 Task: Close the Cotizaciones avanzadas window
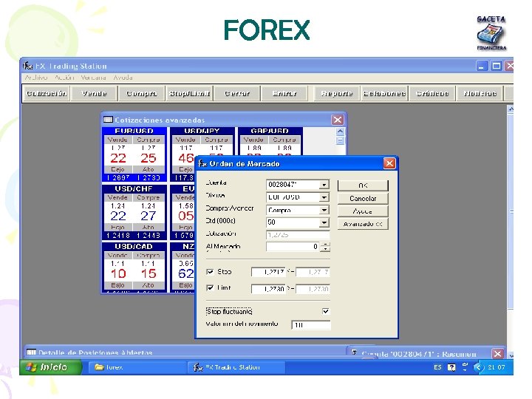pyautogui.click(x=337, y=120)
